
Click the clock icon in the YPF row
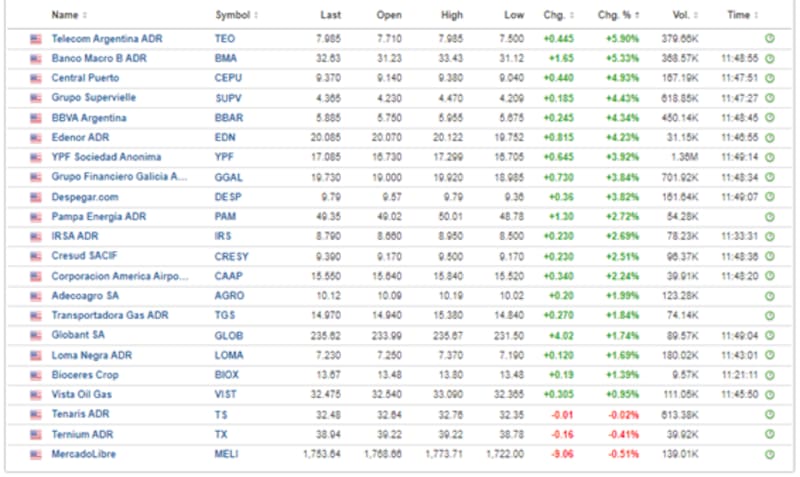coord(770,158)
